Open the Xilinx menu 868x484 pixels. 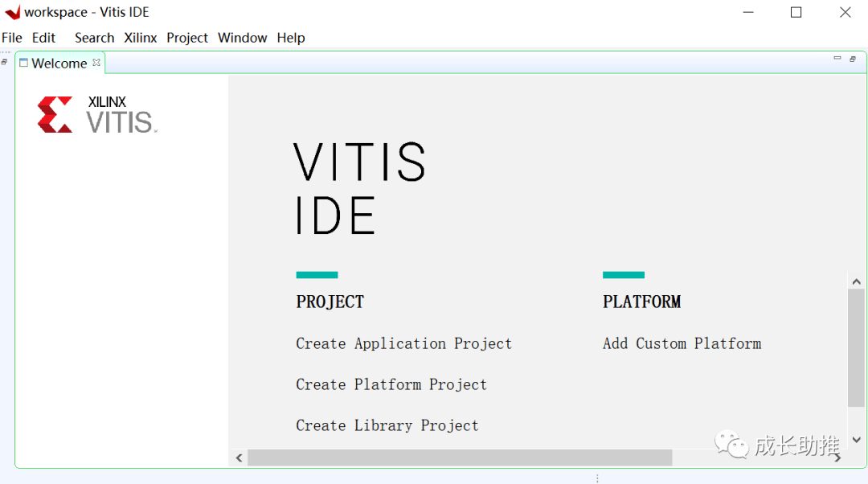tap(140, 38)
